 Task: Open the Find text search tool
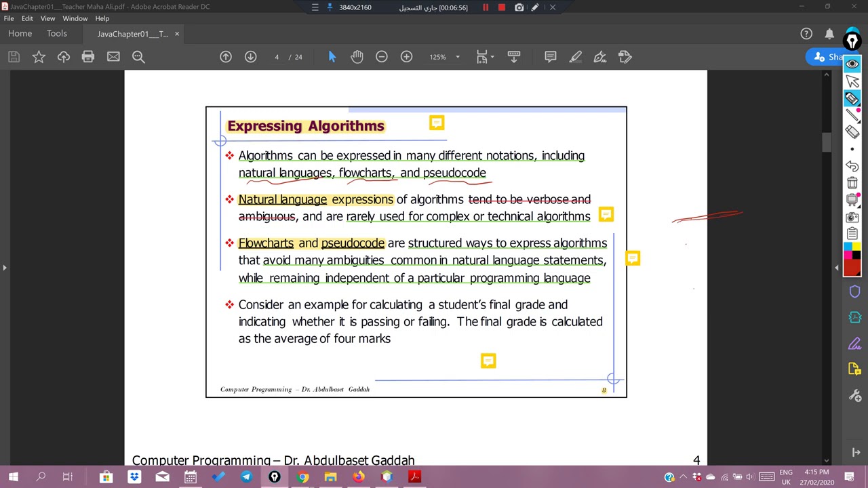click(x=138, y=57)
